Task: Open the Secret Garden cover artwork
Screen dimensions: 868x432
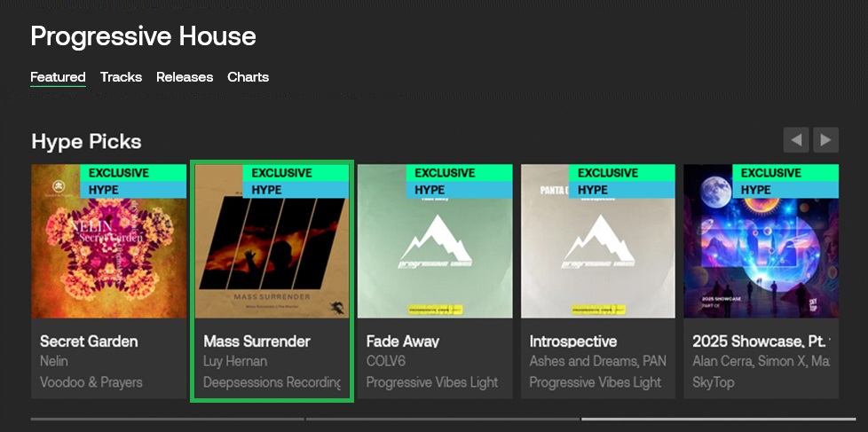Action: coord(108,241)
